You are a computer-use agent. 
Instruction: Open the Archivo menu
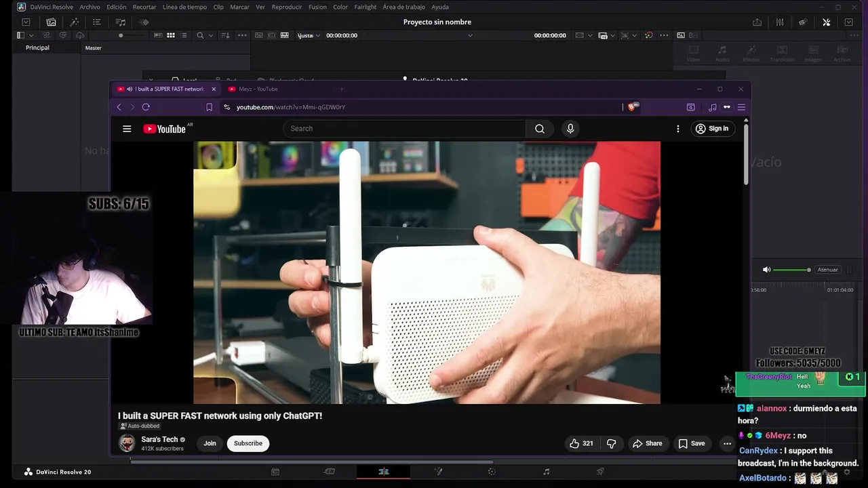(90, 7)
